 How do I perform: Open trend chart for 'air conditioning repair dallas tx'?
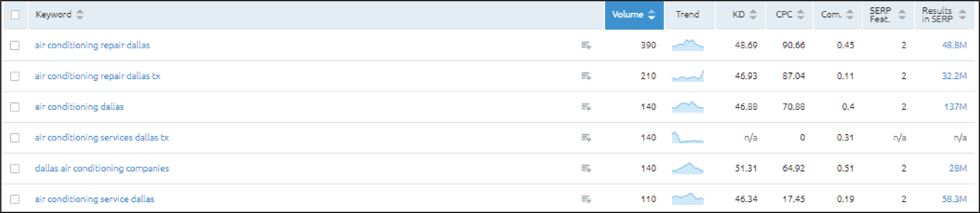688,76
